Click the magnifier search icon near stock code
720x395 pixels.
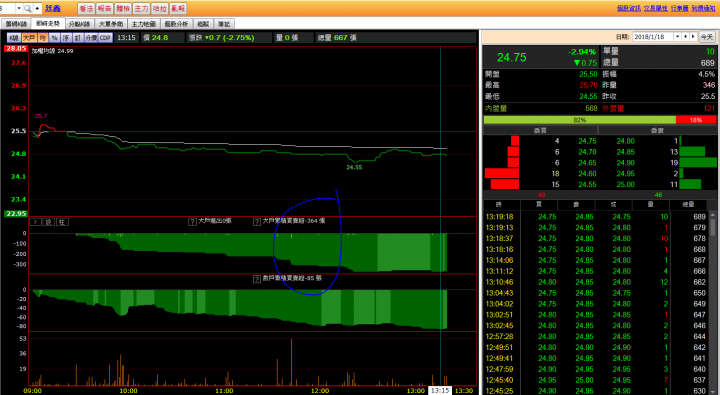point(27,8)
